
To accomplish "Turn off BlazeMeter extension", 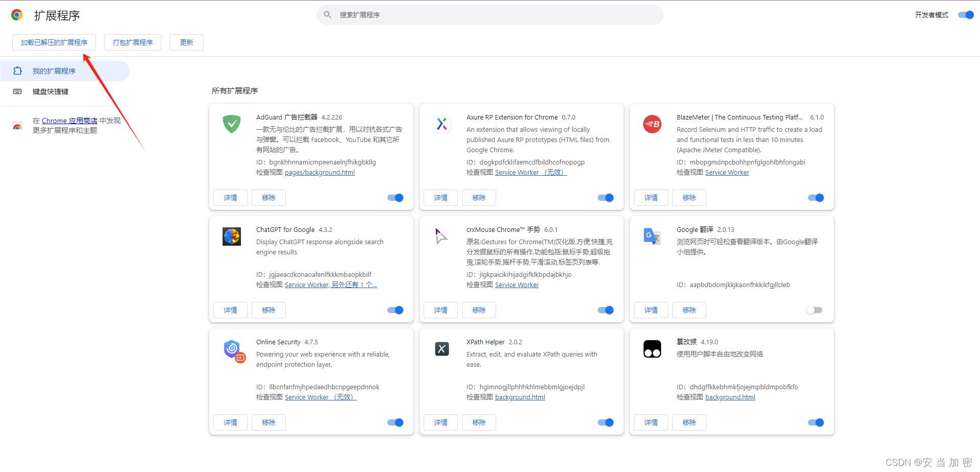I will (x=816, y=198).
